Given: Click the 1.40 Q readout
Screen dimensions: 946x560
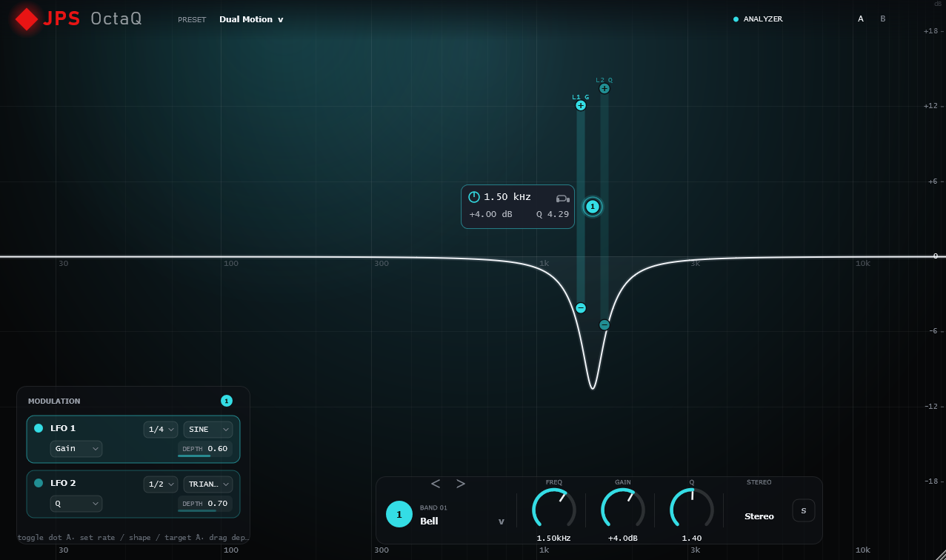Looking at the screenshot, I should coord(692,539).
